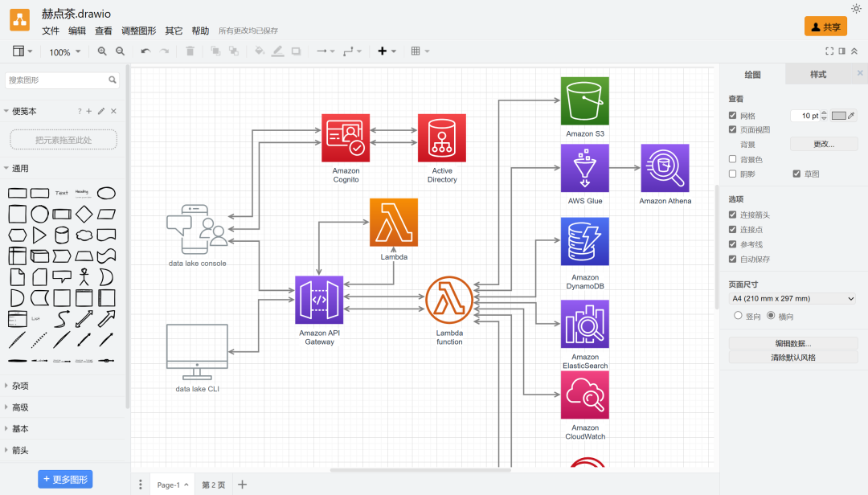Click the shadow toolbar icon

point(296,51)
